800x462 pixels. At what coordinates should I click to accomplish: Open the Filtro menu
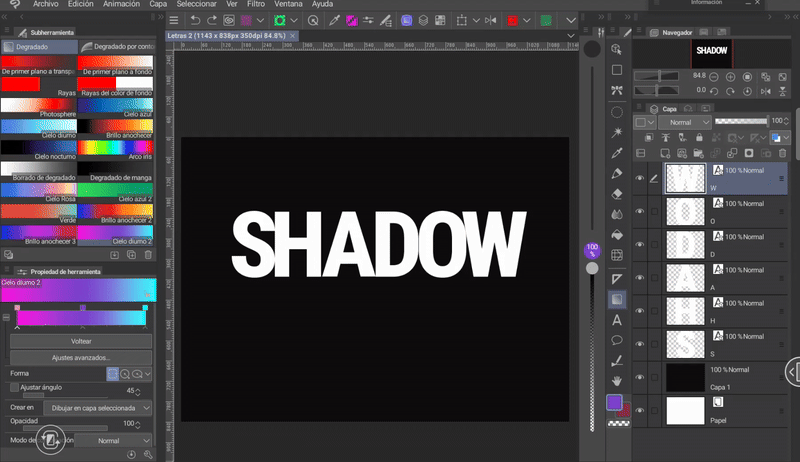pos(254,5)
